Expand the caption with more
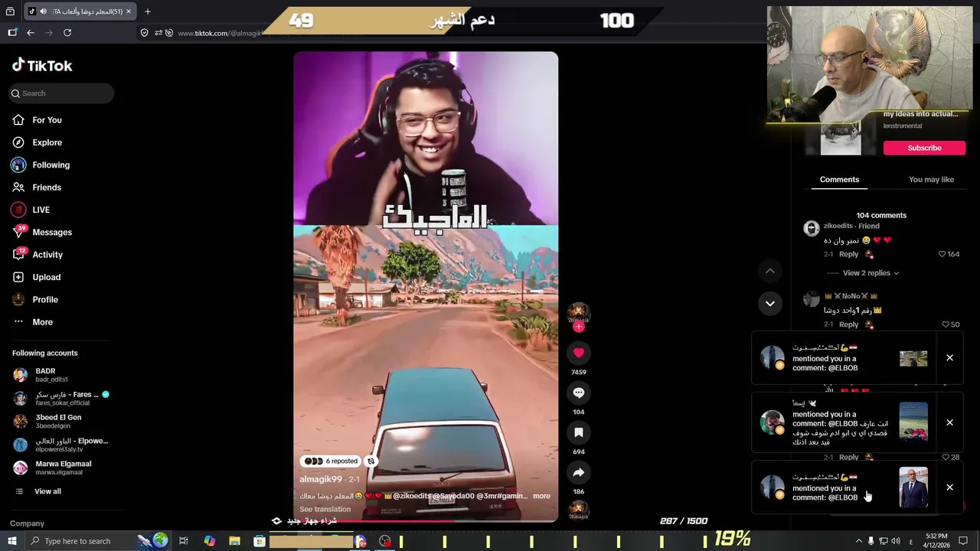This screenshot has width=980, height=551. coord(541,496)
